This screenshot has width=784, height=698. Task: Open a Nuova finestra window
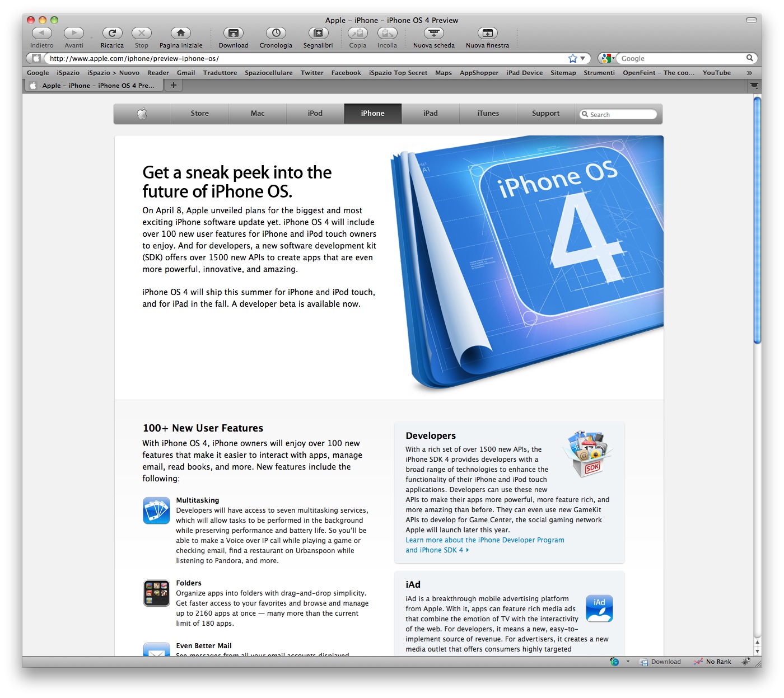487,34
